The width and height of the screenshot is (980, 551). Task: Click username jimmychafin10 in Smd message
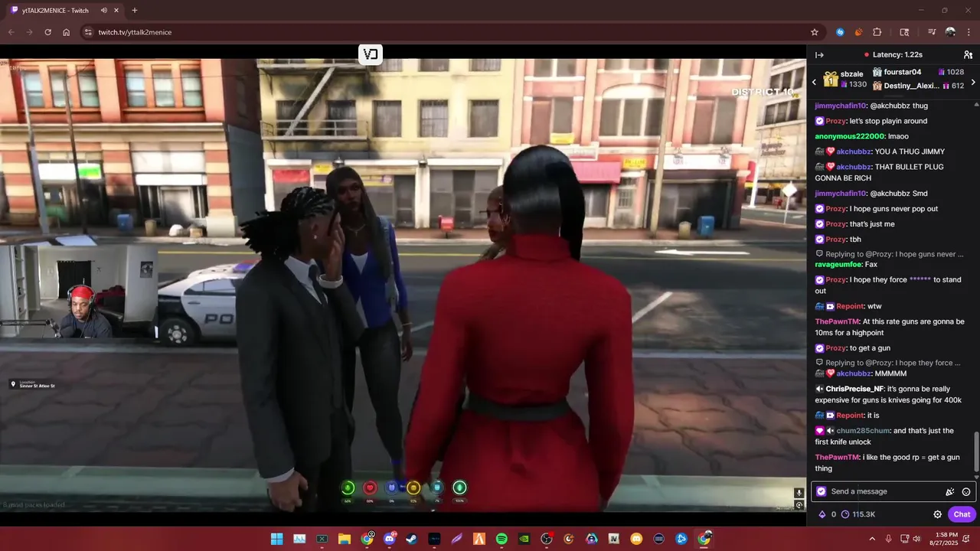pos(841,194)
